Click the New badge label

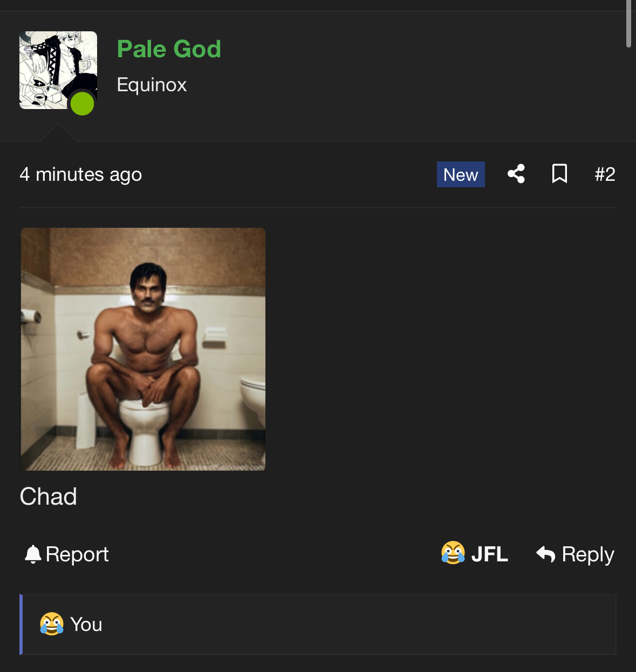(461, 174)
